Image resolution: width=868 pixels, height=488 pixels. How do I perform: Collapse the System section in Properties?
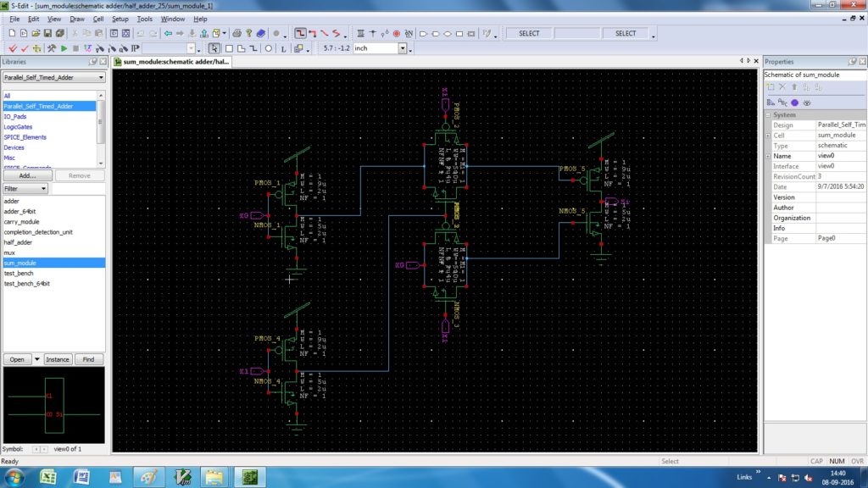(770, 114)
